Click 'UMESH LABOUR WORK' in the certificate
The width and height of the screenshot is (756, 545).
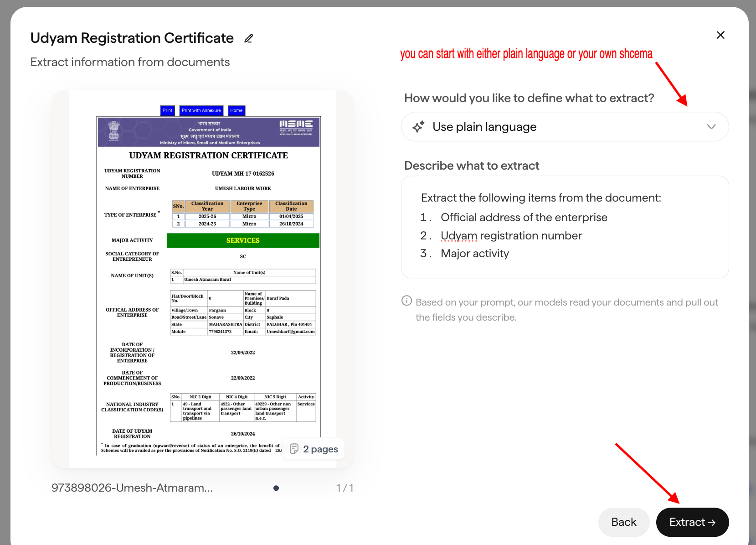[x=243, y=188]
